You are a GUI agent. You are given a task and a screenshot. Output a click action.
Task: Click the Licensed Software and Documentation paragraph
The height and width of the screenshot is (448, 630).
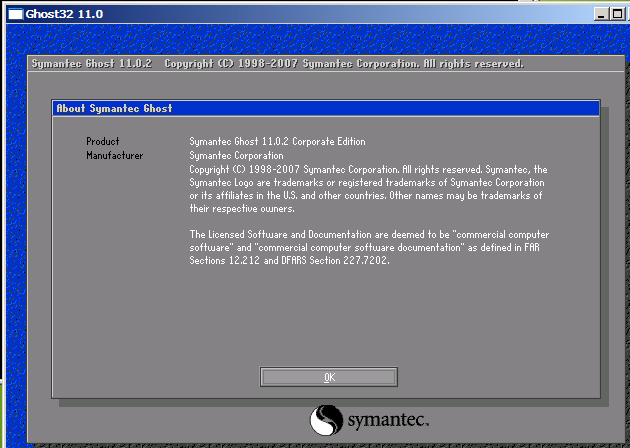pyautogui.click(x=369, y=234)
